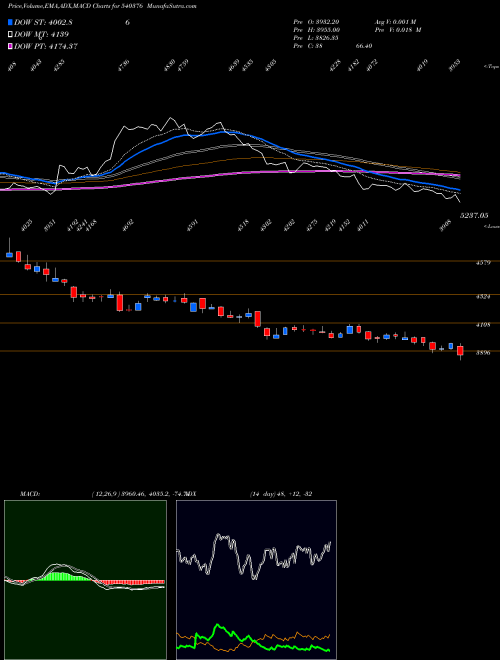Image resolution: width=500 pixels, height=660 pixels.
Task: Click the 'Pre L: 3826.35' value
Action: (x=316, y=38)
